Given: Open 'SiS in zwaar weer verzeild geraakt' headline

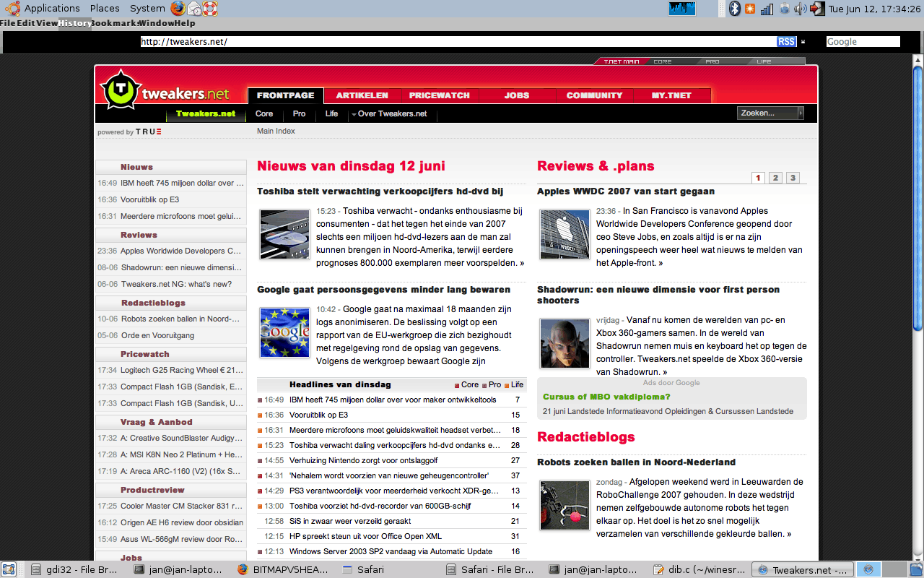Looking at the screenshot, I should pyautogui.click(x=350, y=521).
